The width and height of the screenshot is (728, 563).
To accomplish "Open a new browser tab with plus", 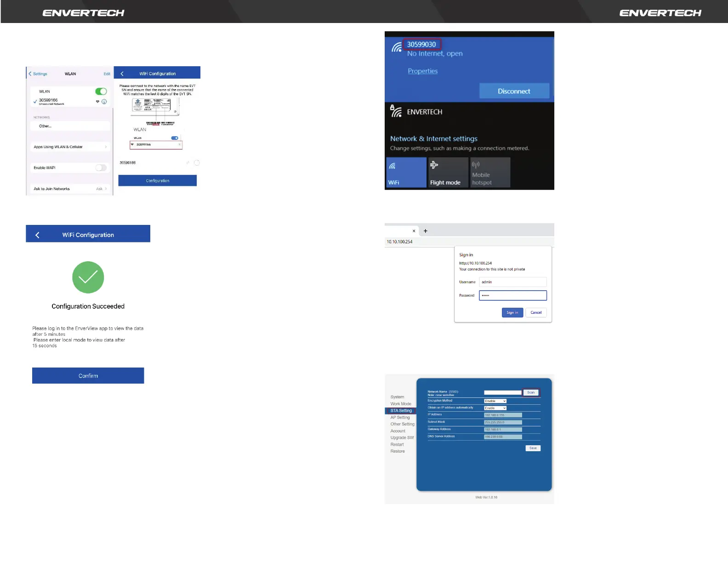I will click(x=426, y=231).
